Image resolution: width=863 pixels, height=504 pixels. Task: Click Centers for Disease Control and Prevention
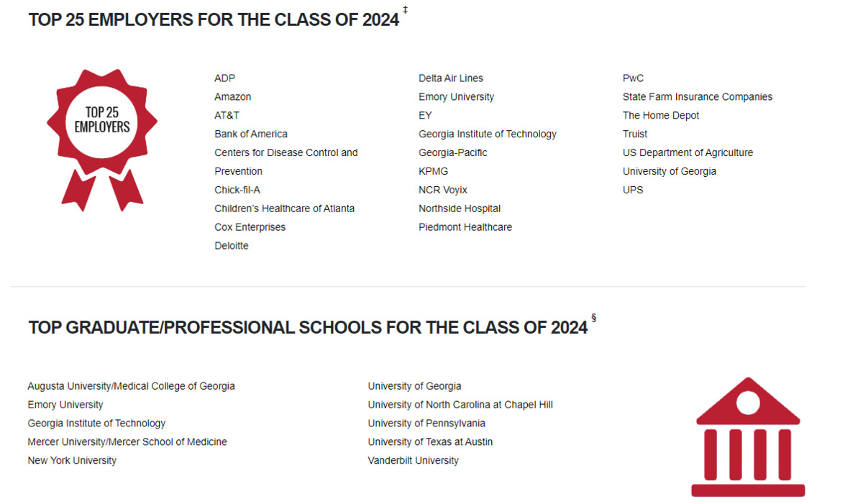tap(286, 162)
